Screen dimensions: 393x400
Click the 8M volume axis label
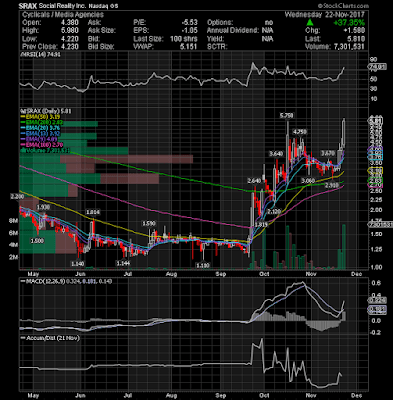pos(13,221)
